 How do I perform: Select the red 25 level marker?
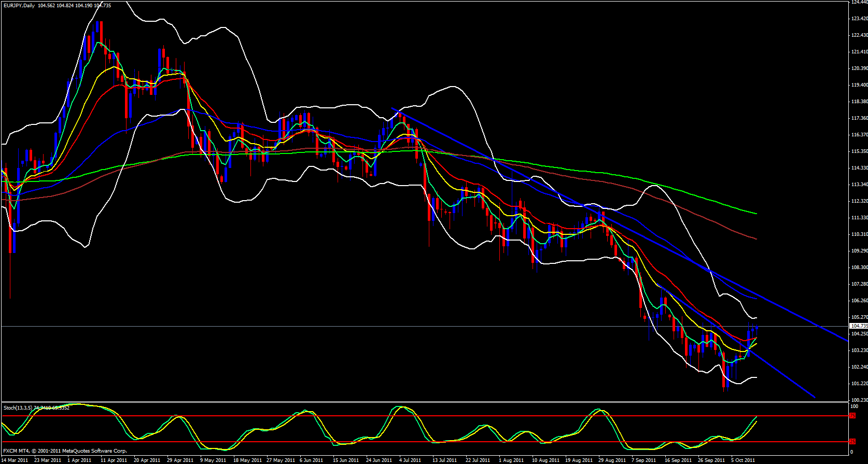pos(852,442)
